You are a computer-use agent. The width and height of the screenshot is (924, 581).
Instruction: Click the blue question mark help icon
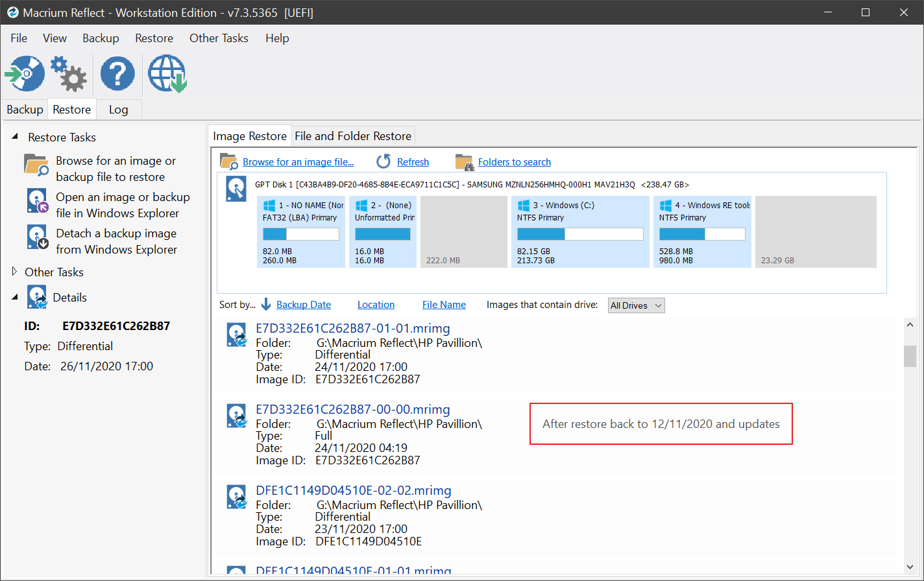coord(117,73)
